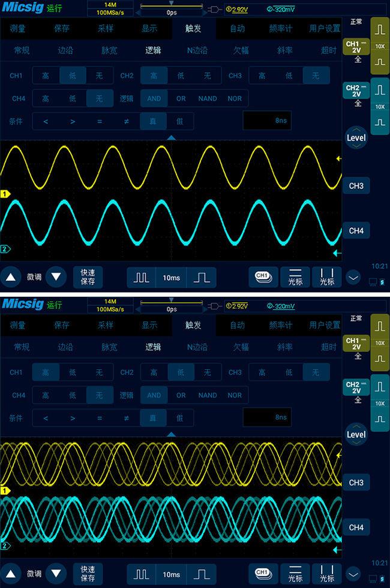The height and width of the screenshot is (588, 390).
Task: Tap fine-tune up arrow in bottom screenshot
Action: pyautogui.click(x=11, y=574)
